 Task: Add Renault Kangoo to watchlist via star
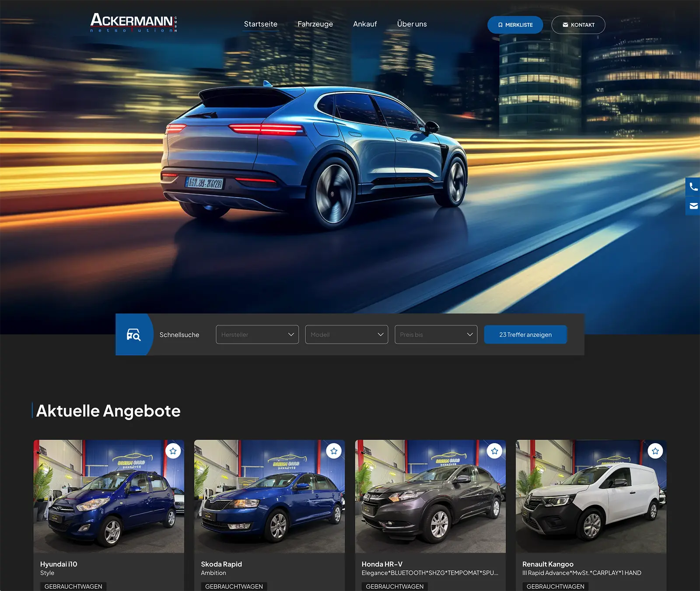click(x=655, y=451)
